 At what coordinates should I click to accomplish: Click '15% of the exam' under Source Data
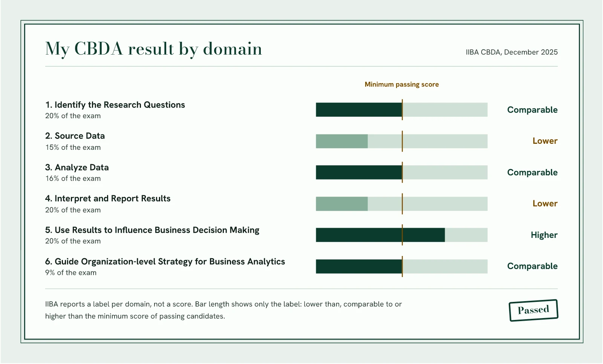(x=73, y=148)
